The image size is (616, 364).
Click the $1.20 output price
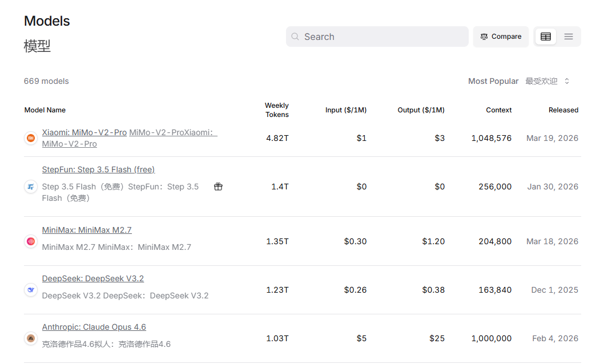coord(433,241)
